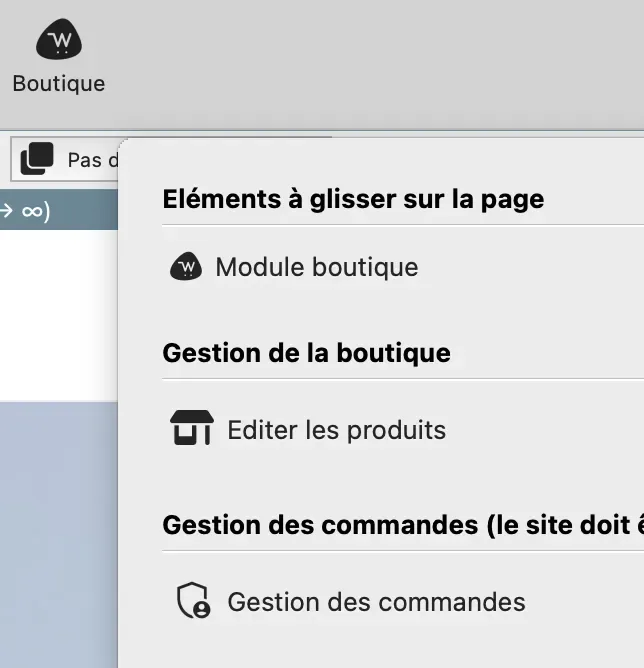The width and height of the screenshot is (644, 668).
Task: Click the shield icon for order management
Action: point(192,601)
